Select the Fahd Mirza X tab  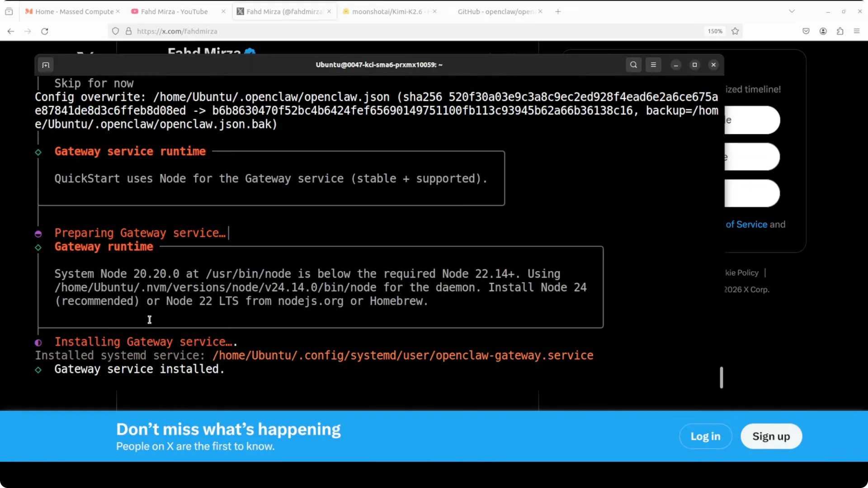(284, 11)
